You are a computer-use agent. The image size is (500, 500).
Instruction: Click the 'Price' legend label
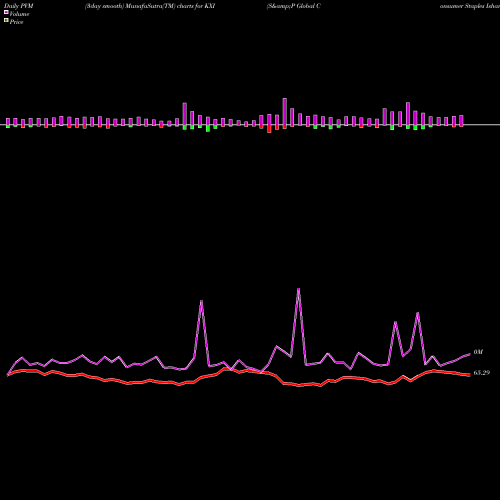(x=16, y=22)
